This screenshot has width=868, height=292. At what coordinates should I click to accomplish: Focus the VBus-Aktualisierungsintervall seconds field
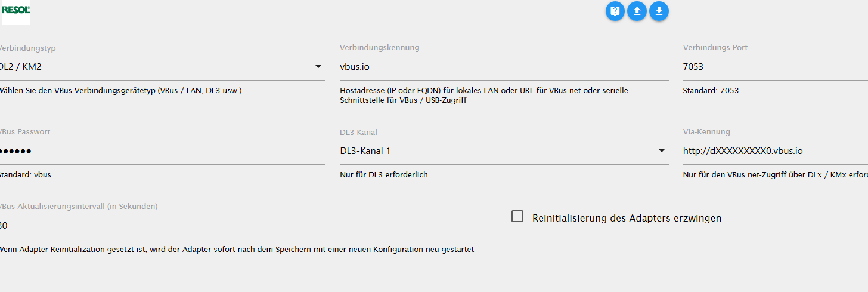247,226
